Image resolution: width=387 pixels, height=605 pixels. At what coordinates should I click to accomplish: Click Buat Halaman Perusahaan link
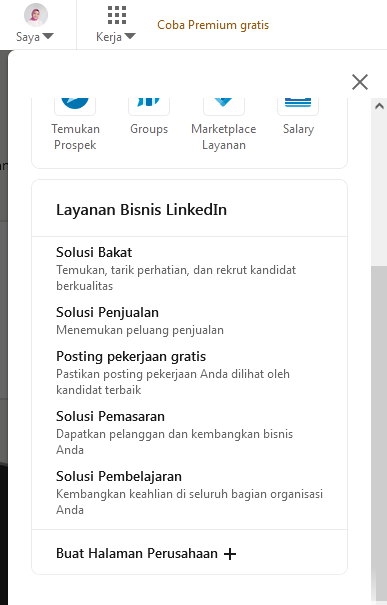(x=137, y=553)
